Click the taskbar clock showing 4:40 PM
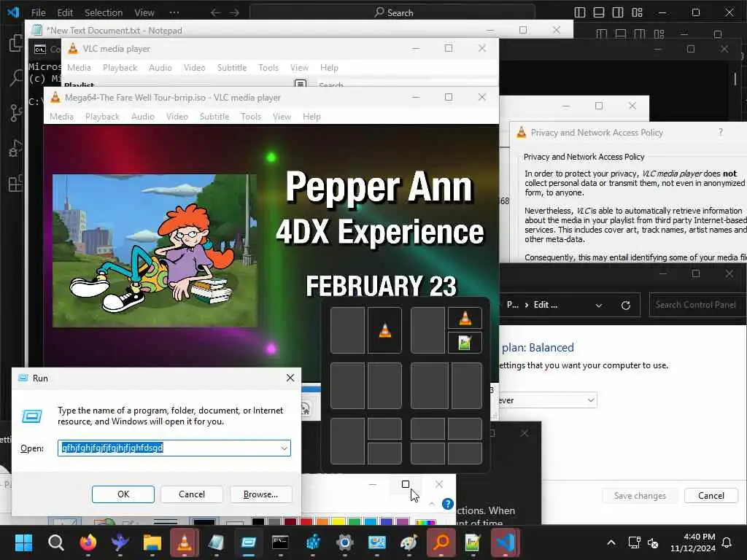This screenshot has width=747, height=560. [693, 542]
